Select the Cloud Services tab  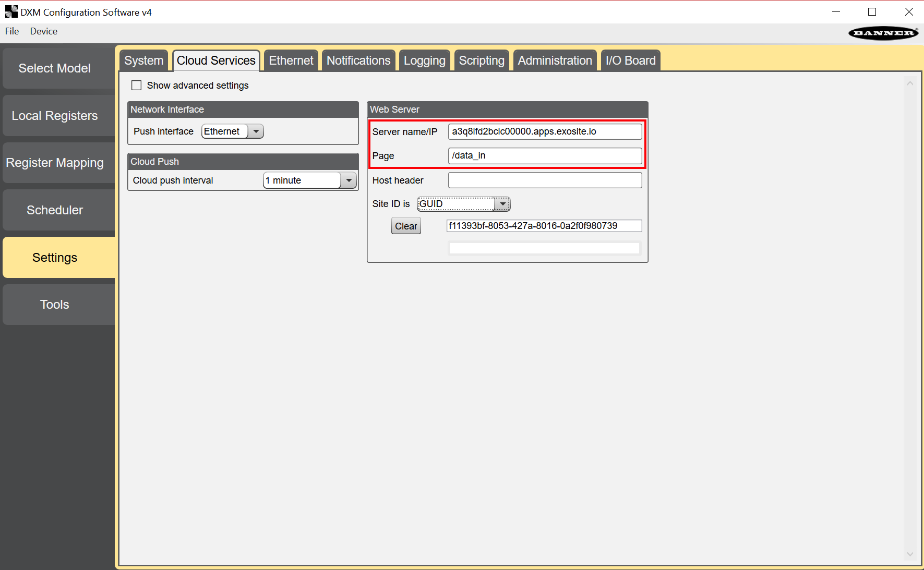216,60
